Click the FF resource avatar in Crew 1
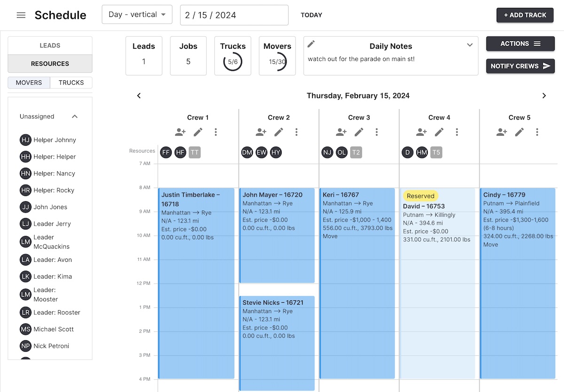 [165, 152]
